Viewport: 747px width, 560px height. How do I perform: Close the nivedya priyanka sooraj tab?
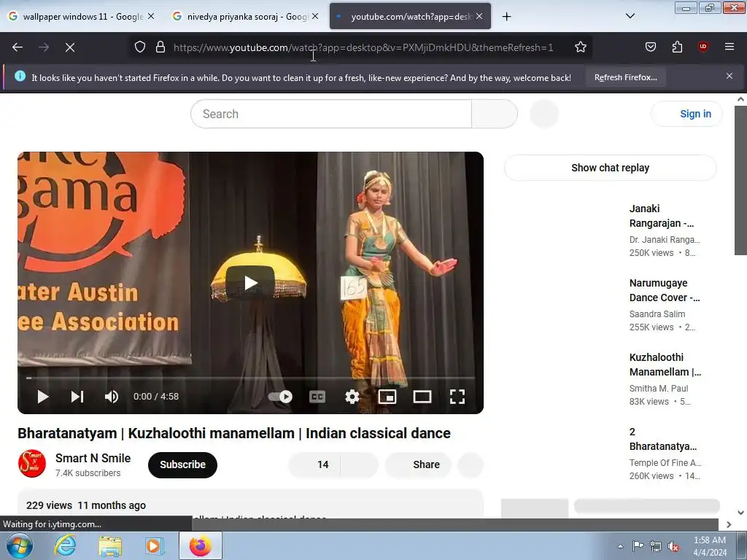[315, 16]
